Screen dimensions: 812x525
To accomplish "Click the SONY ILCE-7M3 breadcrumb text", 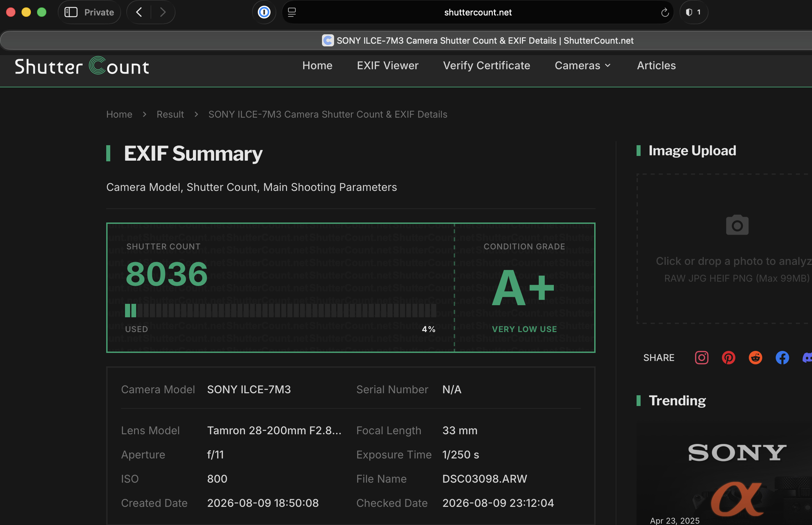I will 328,114.
